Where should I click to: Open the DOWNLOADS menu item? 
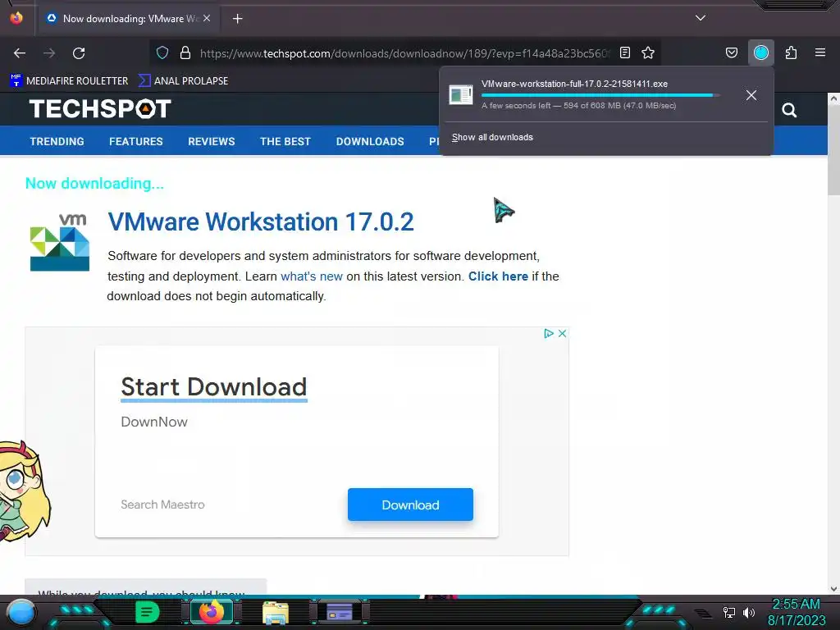tap(370, 141)
